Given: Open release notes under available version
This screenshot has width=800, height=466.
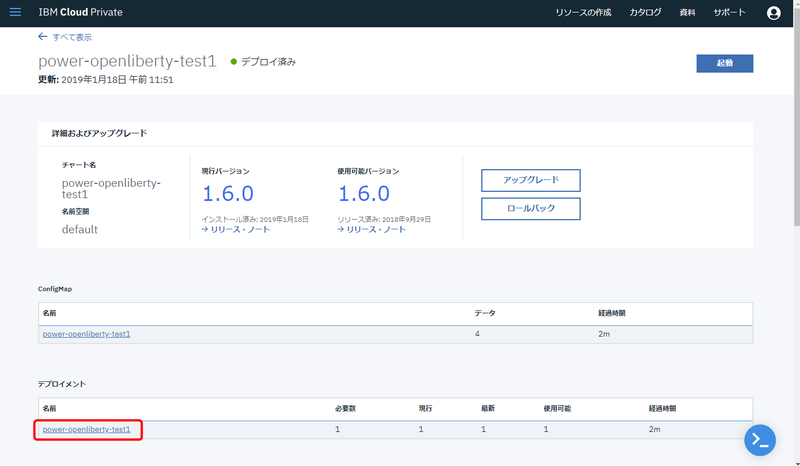Looking at the screenshot, I should [371, 230].
